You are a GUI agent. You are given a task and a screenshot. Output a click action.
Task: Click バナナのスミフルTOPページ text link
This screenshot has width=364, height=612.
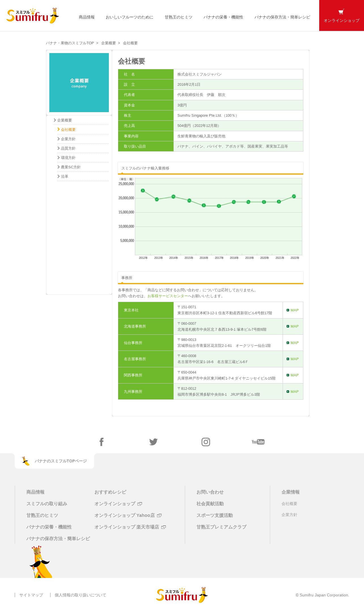[61, 461]
